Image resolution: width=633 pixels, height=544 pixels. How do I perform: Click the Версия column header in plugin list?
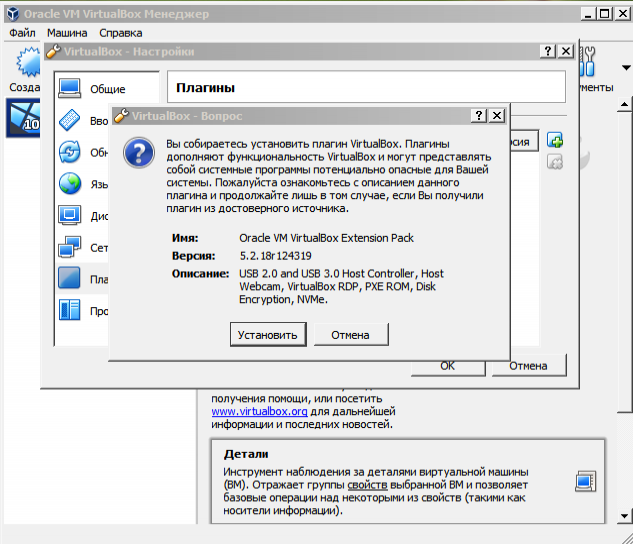click(x=524, y=141)
